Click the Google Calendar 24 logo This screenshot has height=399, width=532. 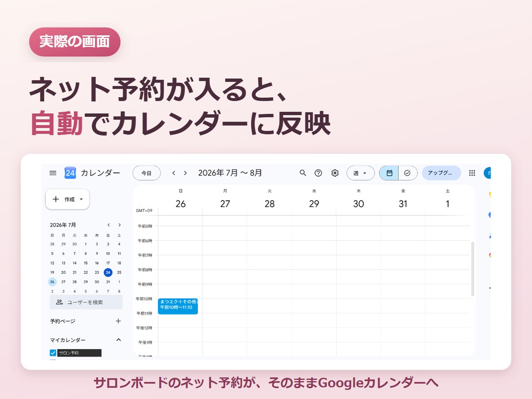[x=70, y=173]
